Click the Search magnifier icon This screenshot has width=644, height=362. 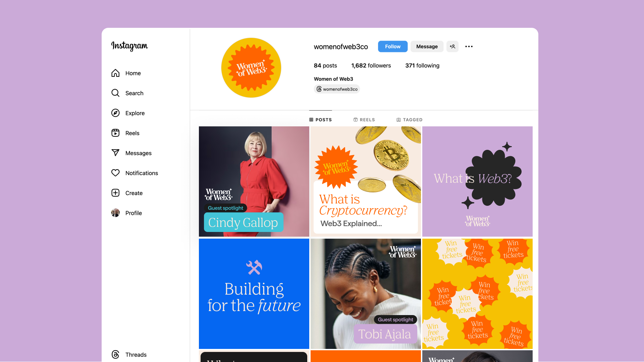point(115,93)
